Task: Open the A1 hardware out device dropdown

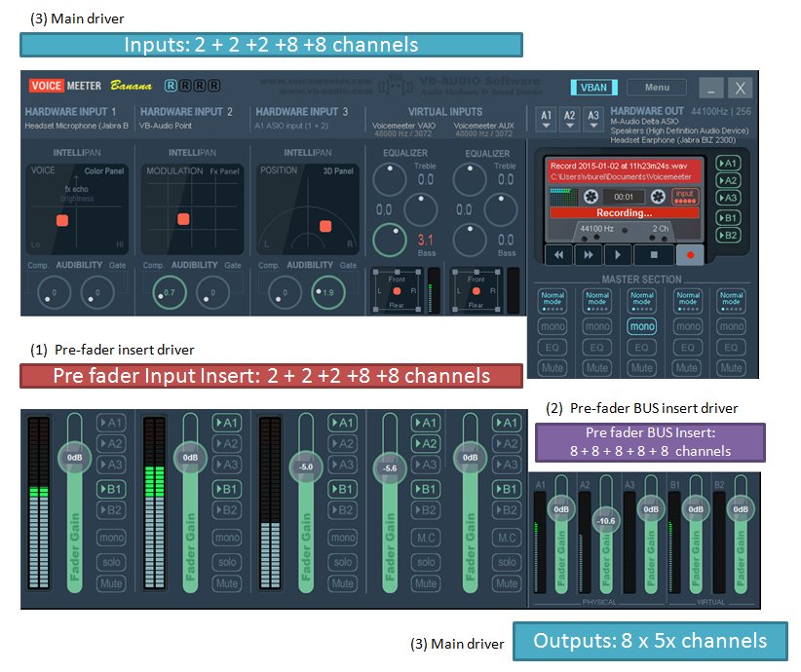Action: pos(546,120)
